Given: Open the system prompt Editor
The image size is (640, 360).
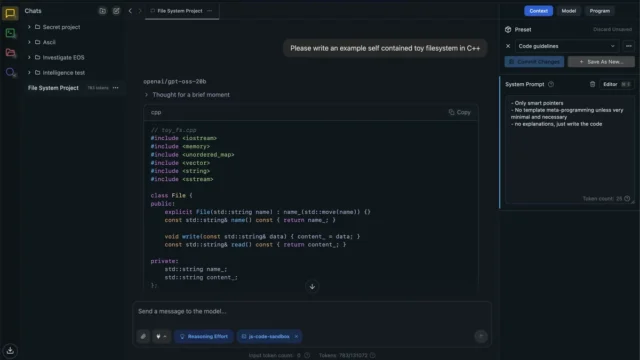Looking at the screenshot, I should click(617, 84).
